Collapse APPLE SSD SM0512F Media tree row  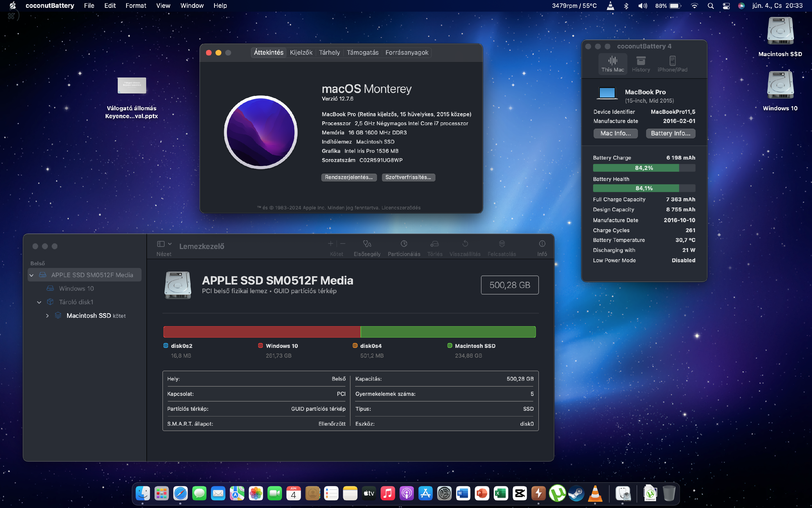[x=32, y=275]
